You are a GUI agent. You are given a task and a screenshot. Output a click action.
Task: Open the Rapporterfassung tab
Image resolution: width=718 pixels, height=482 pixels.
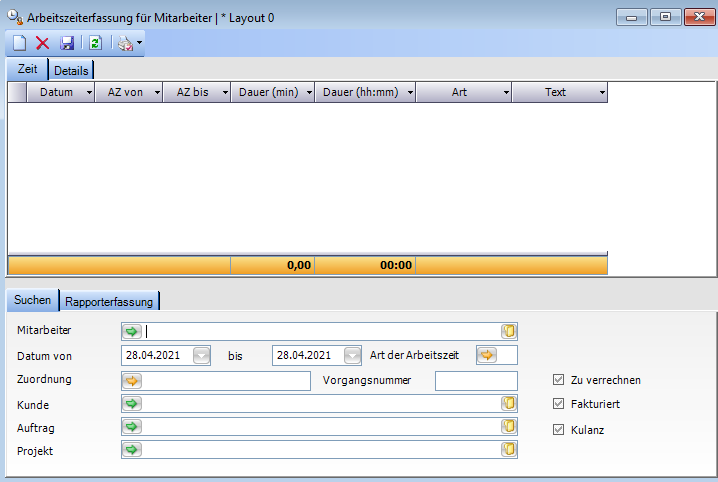coord(111,300)
